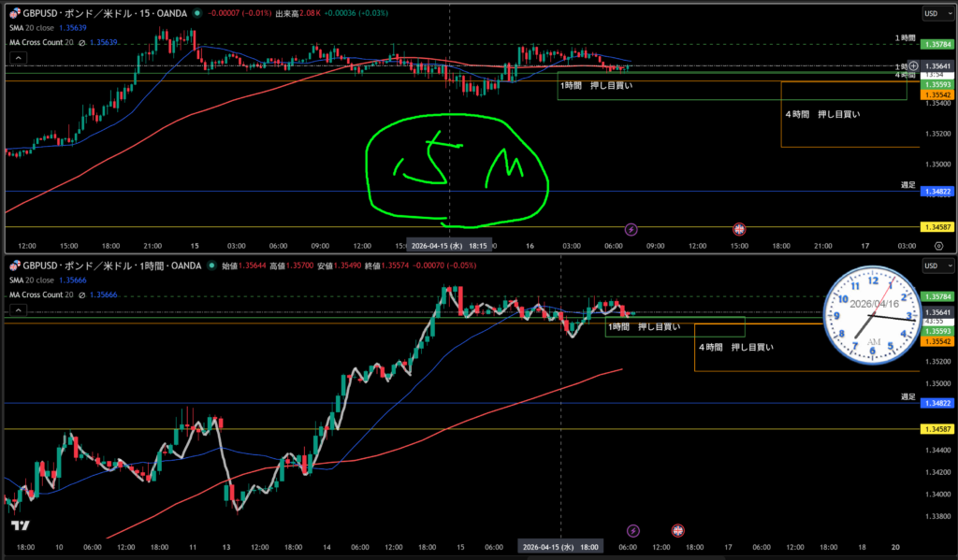Toggle MA Cross Count visibility icon in lower chart
Viewport: 958px width, 560px height.
tap(82, 294)
